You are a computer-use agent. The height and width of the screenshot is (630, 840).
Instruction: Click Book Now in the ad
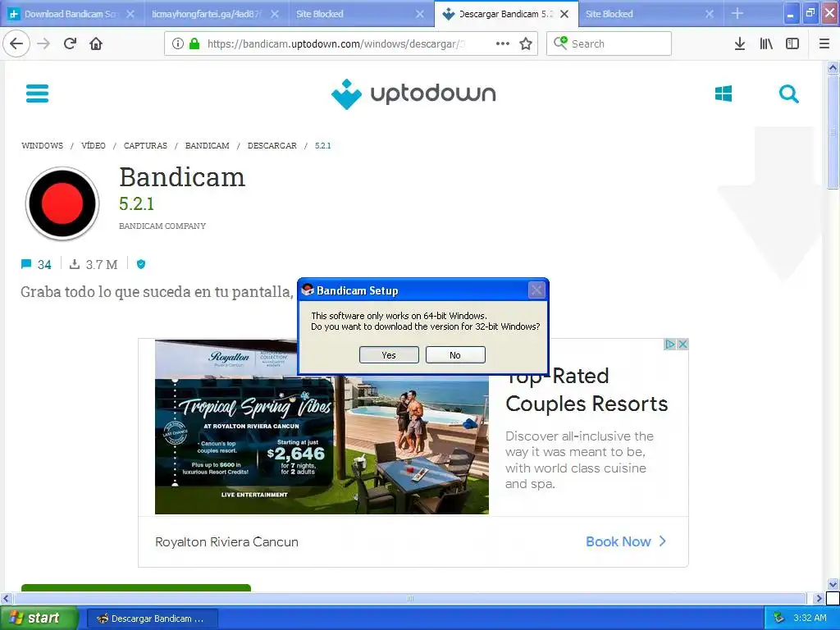[x=626, y=541]
